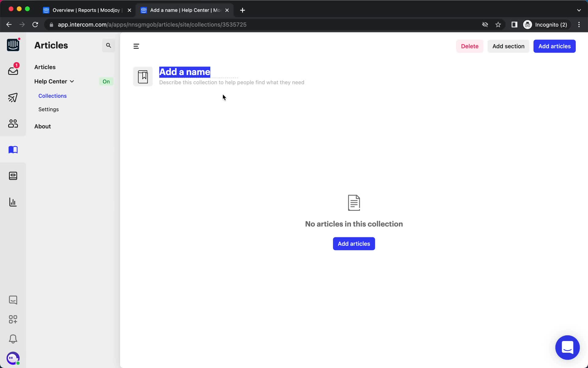Click the Add articles button
This screenshot has height=368, width=588.
click(555, 46)
